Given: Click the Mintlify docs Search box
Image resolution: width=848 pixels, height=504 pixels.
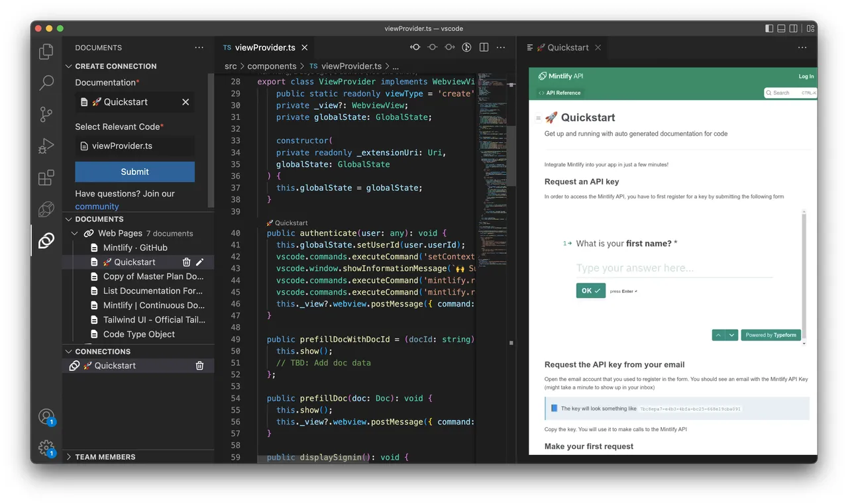Looking at the screenshot, I should click(790, 93).
